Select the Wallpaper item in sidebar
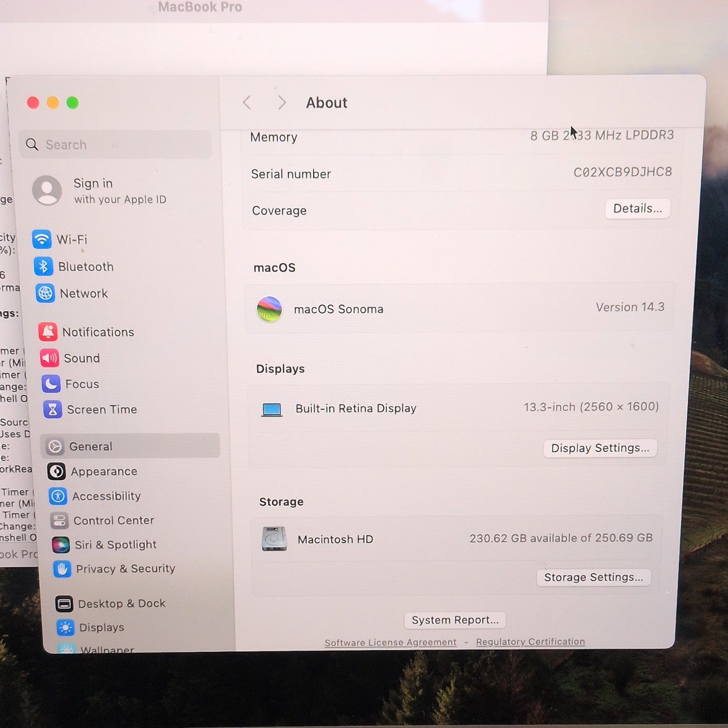The image size is (728, 728). (96, 648)
